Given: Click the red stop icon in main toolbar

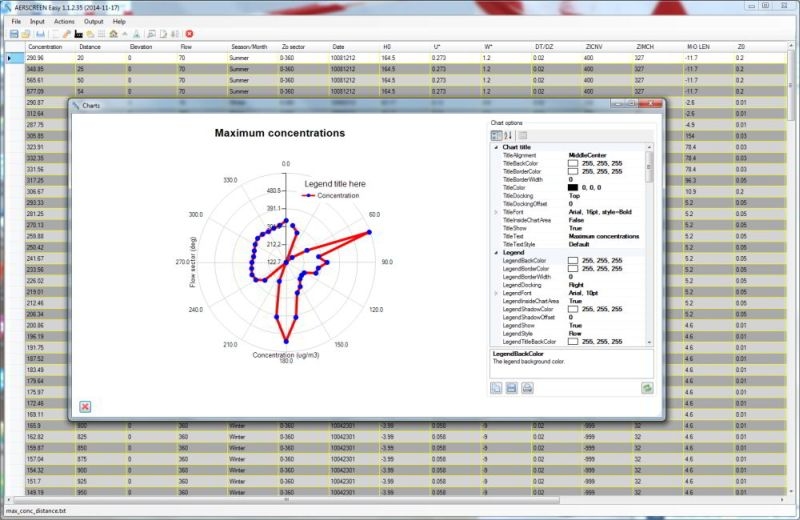Looking at the screenshot, I should 189,34.
